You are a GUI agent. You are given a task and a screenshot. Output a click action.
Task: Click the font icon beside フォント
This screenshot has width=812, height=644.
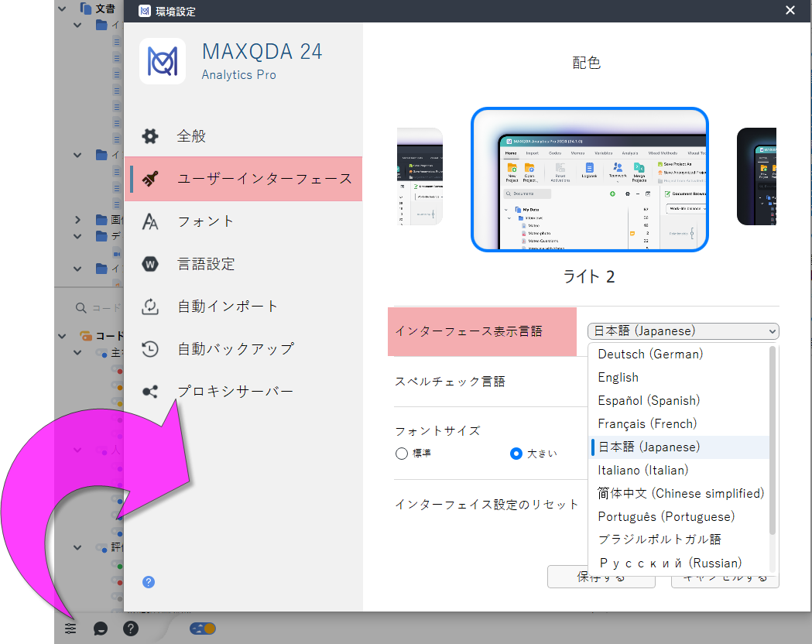click(x=150, y=221)
